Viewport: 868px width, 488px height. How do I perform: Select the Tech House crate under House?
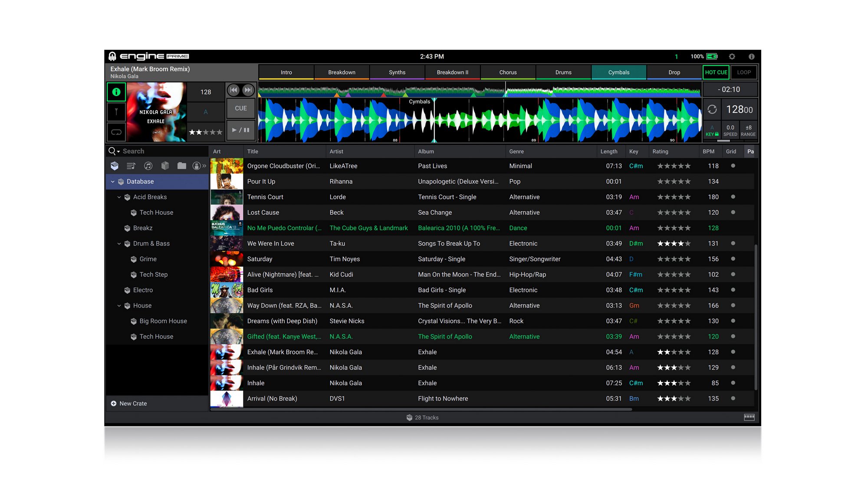[156, 337]
